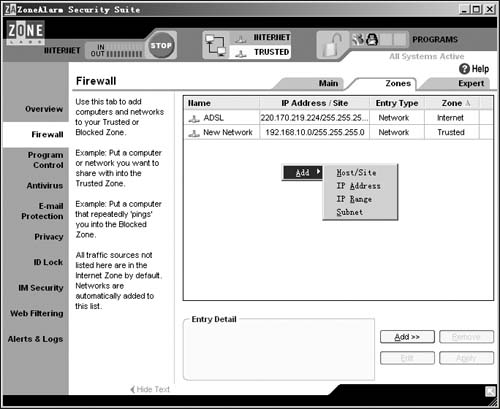The width and height of the screenshot is (500, 409).
Task: Sort by IP Address / Site column
Action: pyautogui.click(x=315, y=103)
